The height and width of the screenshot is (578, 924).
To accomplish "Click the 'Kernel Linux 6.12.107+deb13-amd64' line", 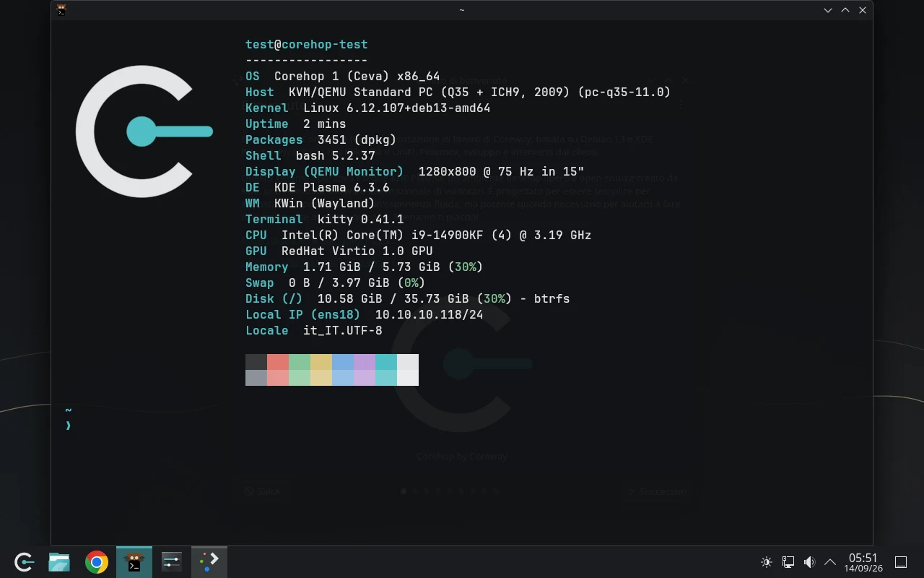I will (x=368, y=108).
